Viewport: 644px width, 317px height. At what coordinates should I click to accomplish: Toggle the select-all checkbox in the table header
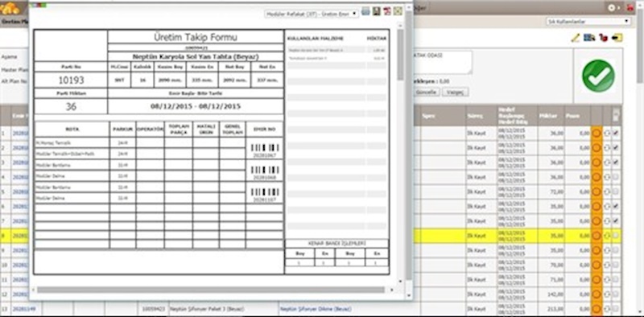[616, 117]
